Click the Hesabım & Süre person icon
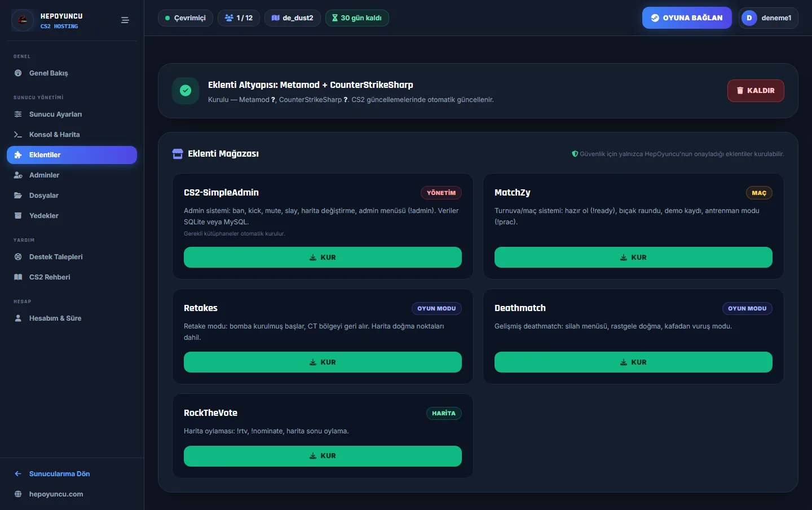This screenshot has height=510, width=812. coord(18,318)
